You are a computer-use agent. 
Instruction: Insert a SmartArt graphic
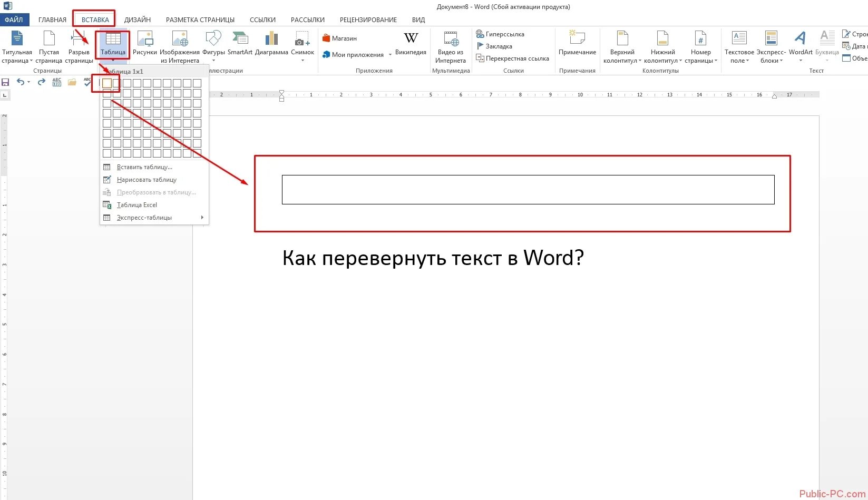[x=240, y=43]
